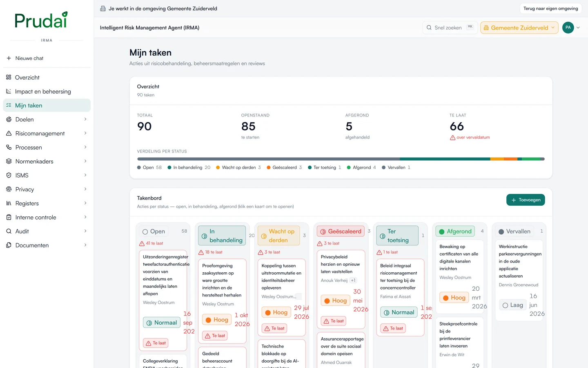The image size is (588, 368).
Task: Start a Nieuwe chat
Action: pos(47,58)
